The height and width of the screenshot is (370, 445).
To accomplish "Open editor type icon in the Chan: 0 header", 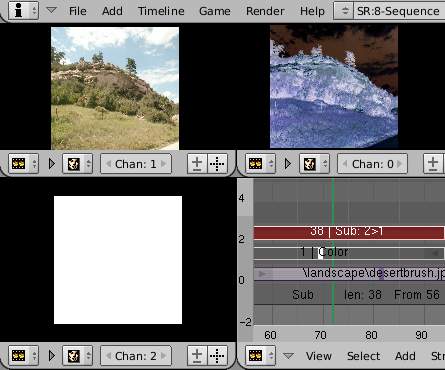I will tap(260, 164).
